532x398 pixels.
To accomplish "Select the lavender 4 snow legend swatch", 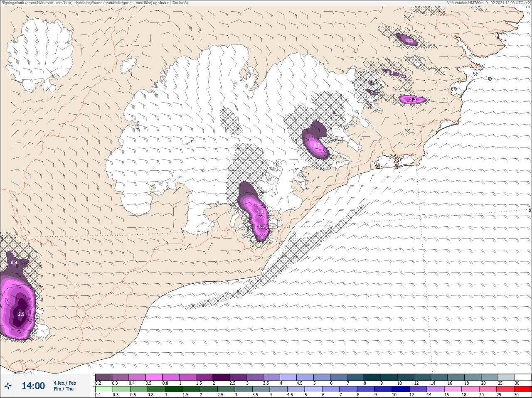I will 288,377.
